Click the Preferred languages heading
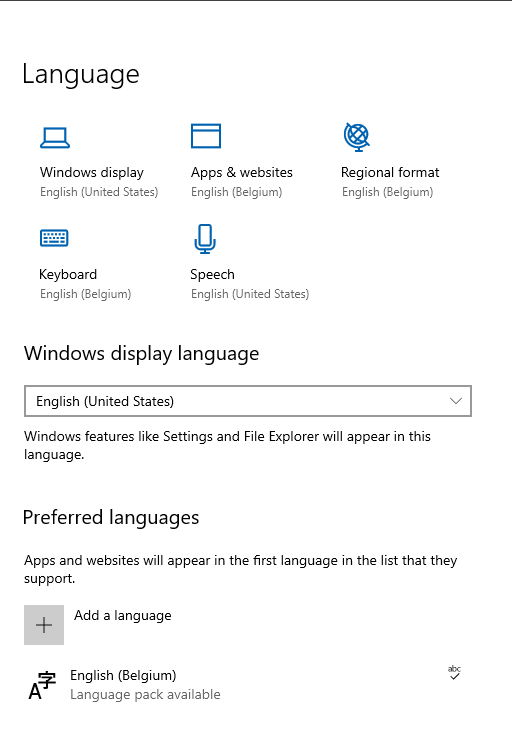The image size is (512, 754). tap(111, 518)
